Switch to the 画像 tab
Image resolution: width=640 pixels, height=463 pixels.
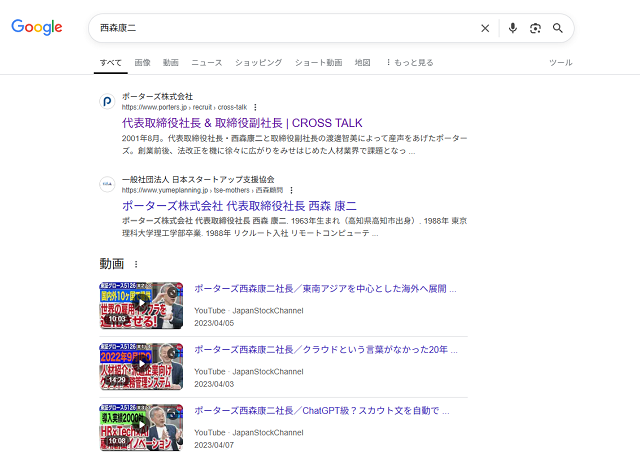(x=142, y=62)
